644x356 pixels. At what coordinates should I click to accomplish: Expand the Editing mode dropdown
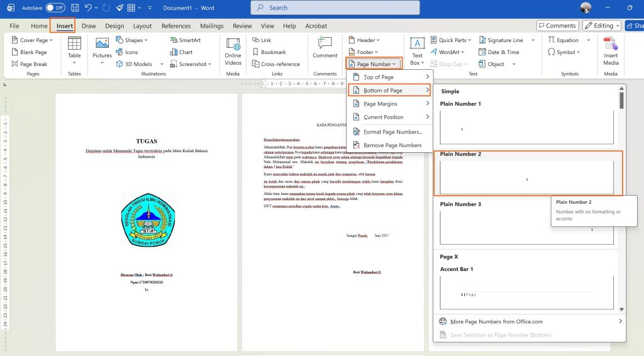[x=602, y=26]
